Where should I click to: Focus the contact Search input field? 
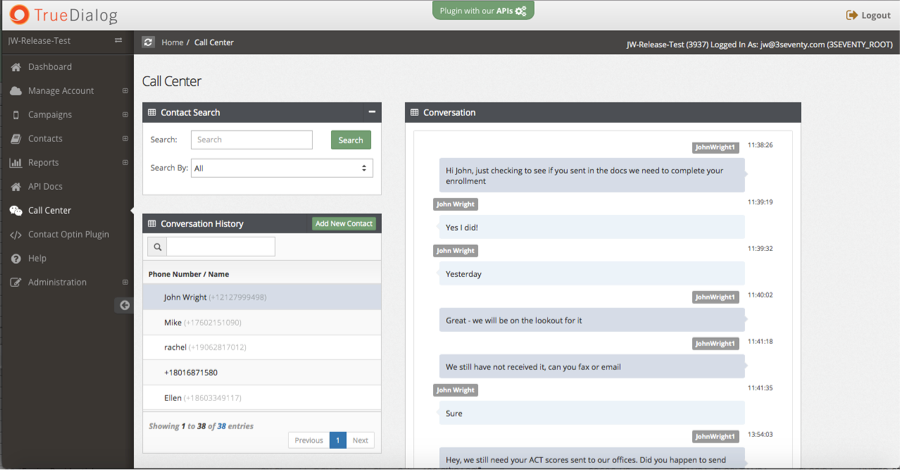252,139
